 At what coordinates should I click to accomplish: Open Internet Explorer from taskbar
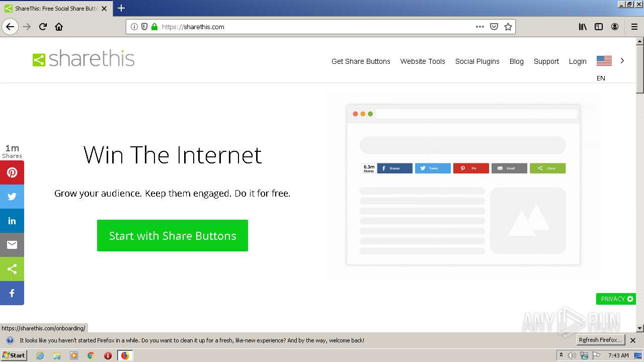pos(40,355)
